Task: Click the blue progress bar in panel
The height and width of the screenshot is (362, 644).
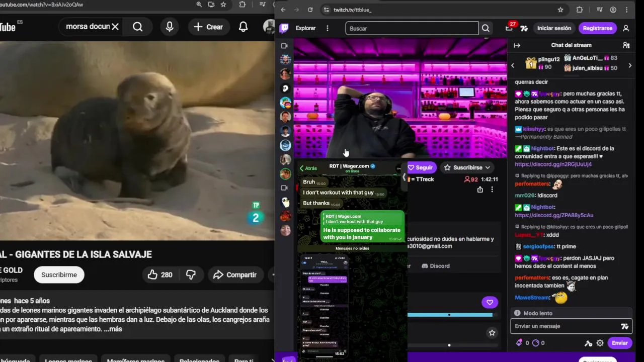Action: click(x=450, y=315)
